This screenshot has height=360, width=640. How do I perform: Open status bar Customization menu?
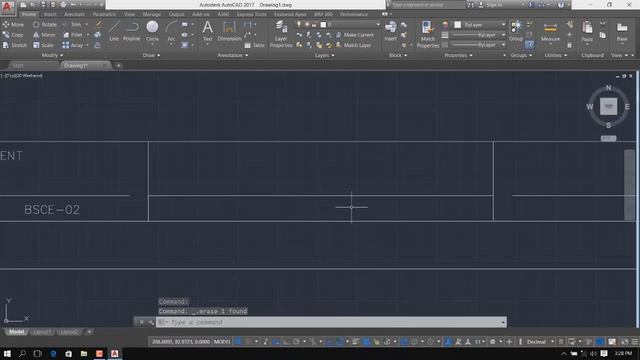pyautogui.click(x=635, y=342)
